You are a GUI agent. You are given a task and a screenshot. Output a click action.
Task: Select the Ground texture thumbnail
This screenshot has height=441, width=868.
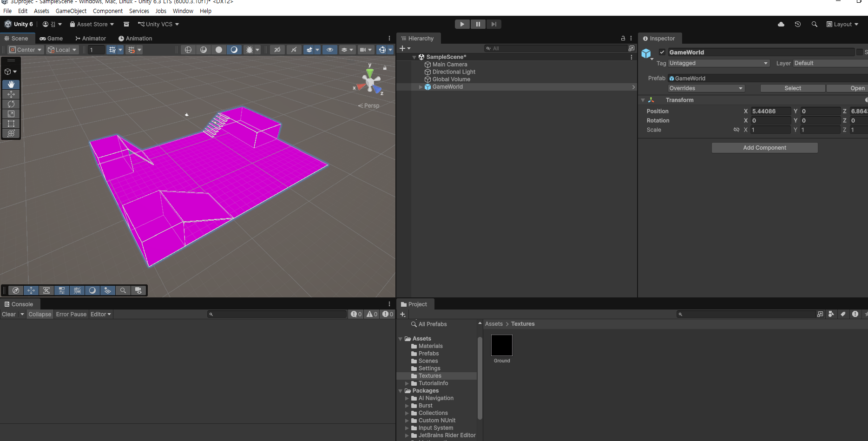pyautogui.click(x=502, y=346)
